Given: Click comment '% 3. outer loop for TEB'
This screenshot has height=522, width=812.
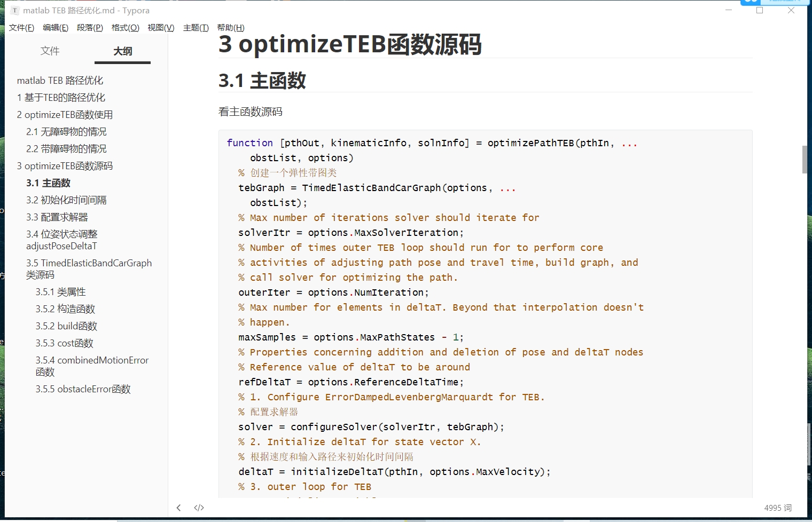Looking at the screenshot, I should tap(304, 487).
